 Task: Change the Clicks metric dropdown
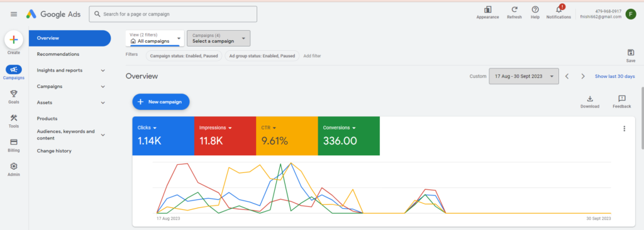147,128
